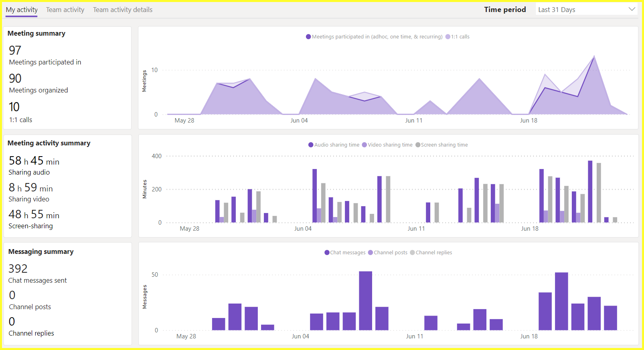
Task: Toggle Meetings participated in legend dot
Action: pyautogui.click(x=308, y=37)
